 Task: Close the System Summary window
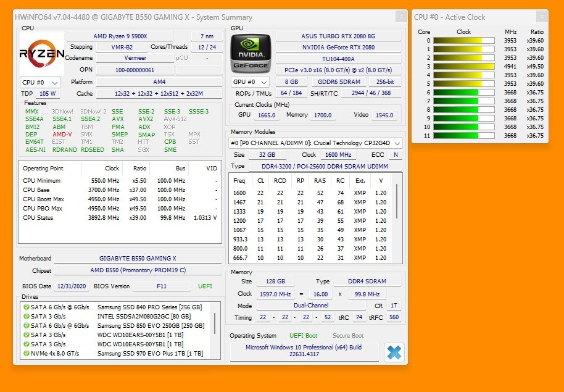[x=401, y=17]
